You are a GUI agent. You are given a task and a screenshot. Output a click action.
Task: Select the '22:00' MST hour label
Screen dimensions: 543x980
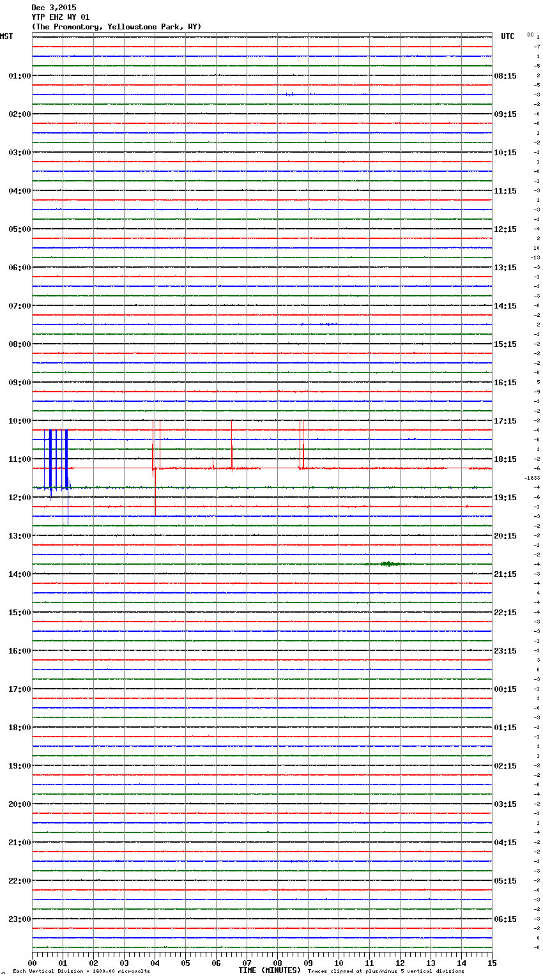[19, 881]
